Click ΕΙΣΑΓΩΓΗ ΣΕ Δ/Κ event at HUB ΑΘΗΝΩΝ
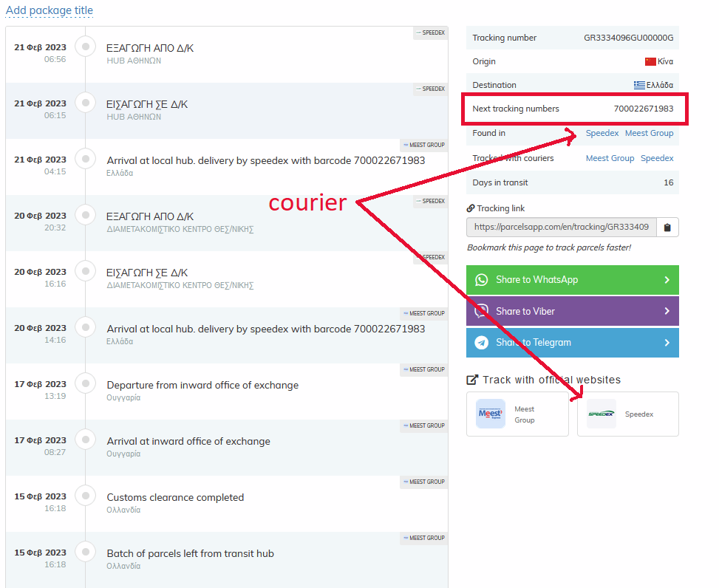Screen dimensions: 719x588 tap(147, 104)
